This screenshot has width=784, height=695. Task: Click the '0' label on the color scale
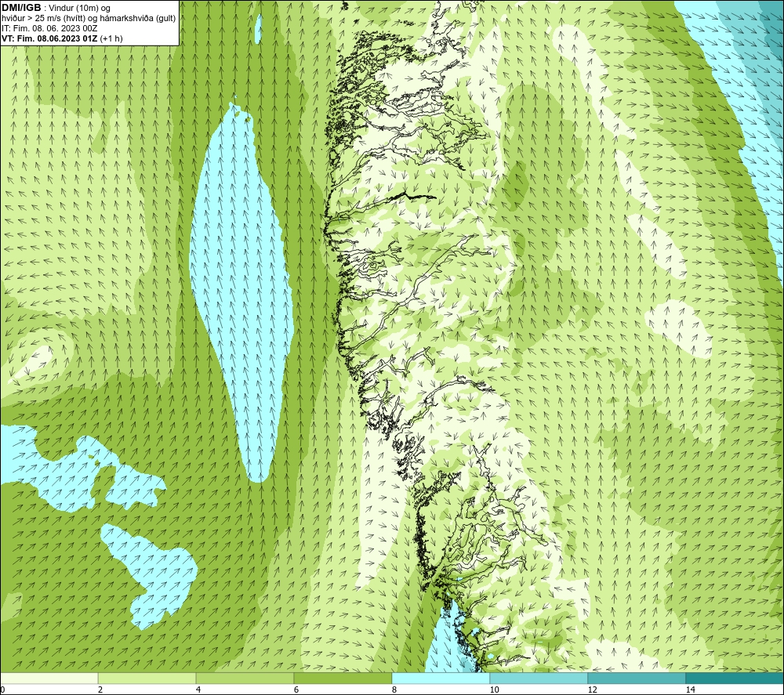(2, 690)
